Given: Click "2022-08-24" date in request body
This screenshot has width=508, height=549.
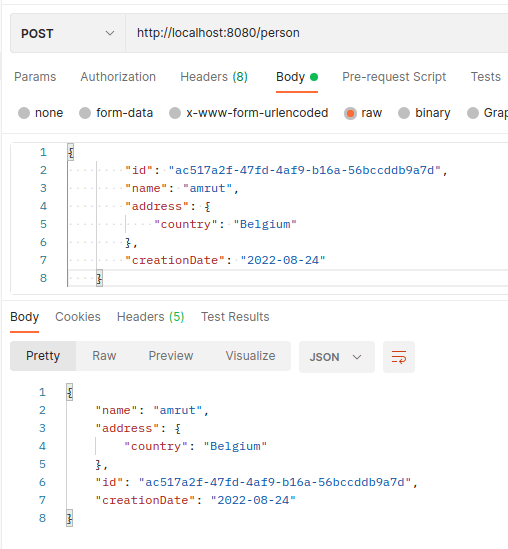Looking at the screenshot, I should coord(283,260).
